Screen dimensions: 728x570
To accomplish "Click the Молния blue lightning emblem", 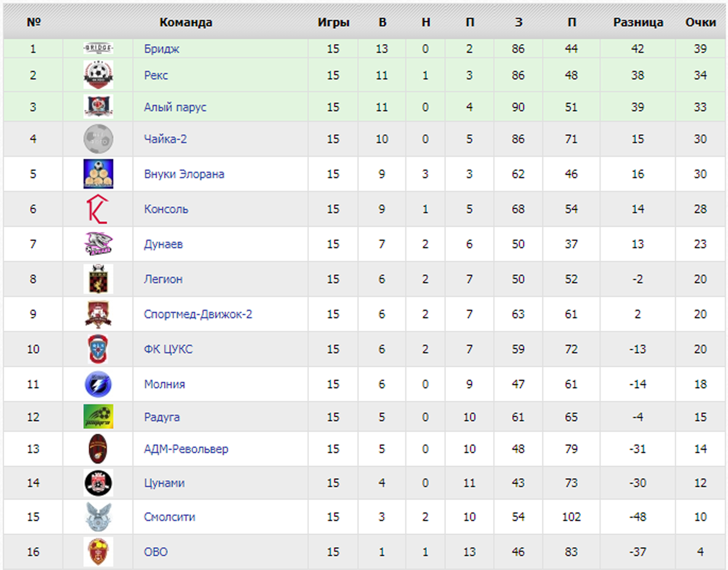I will 98,384.
